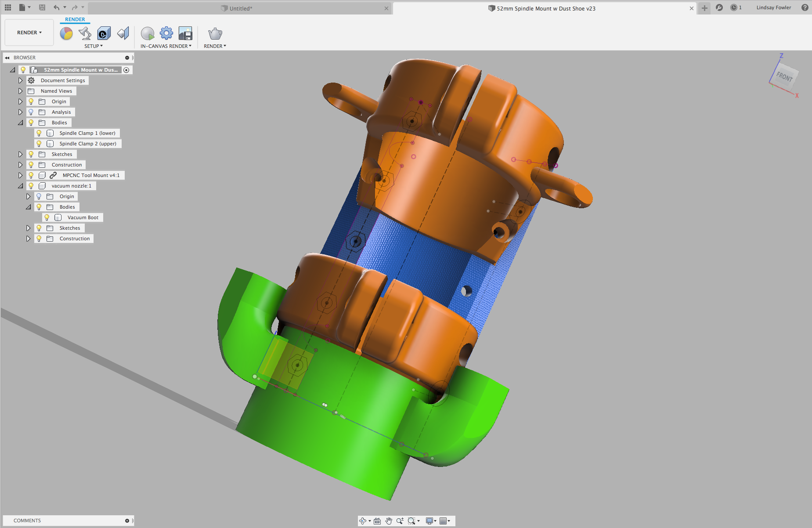Toggle visibility bulb of Spindle Clamp 1 (lower)

point(39,133)
